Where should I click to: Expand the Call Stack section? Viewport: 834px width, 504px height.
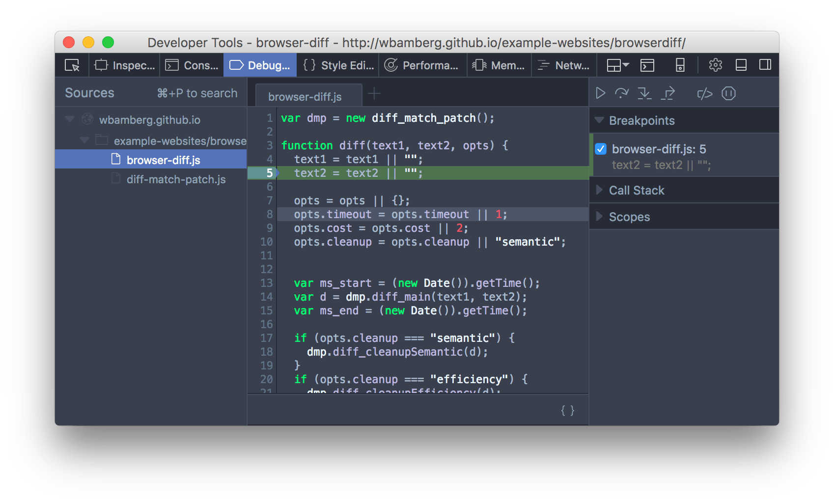pyautogui.click(x=599, y=190)
